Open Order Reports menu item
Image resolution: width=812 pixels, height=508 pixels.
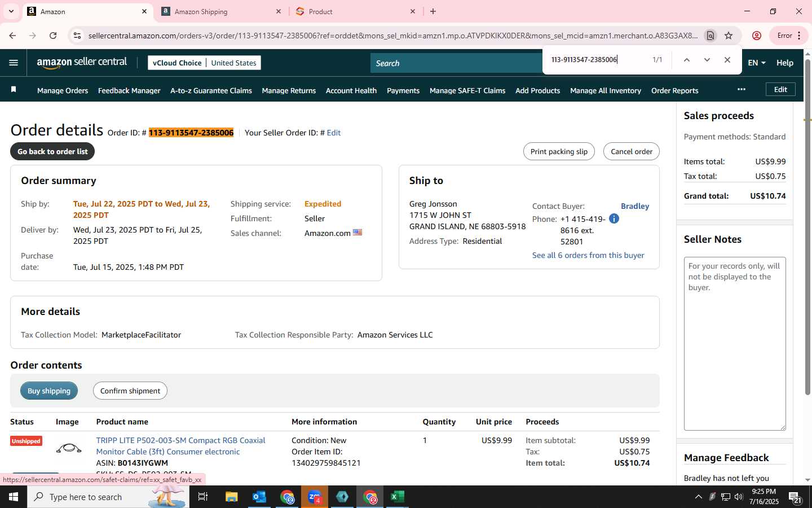(674, 90)
